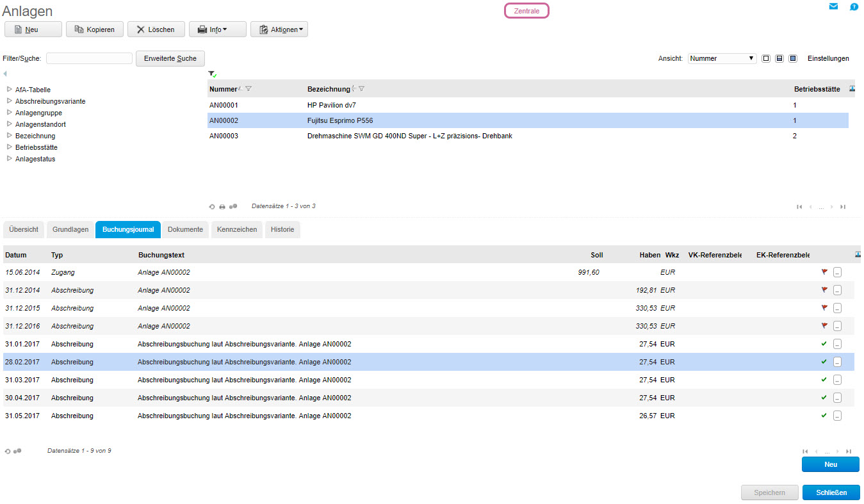Image resolution: width=864 pixels, height=504 pixels.
Task: Expand the Anlagenstandort tree node
Action: click(x=10, y=124)
